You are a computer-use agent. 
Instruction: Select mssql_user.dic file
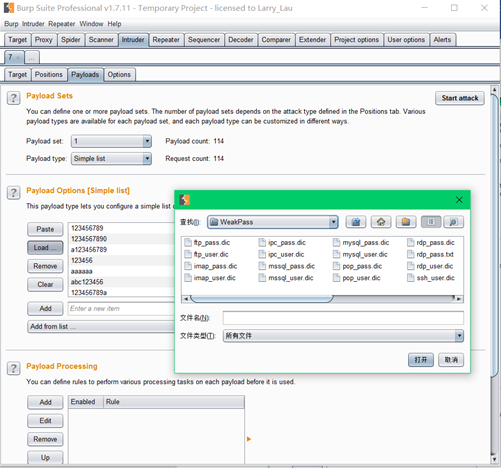[286, 278]
